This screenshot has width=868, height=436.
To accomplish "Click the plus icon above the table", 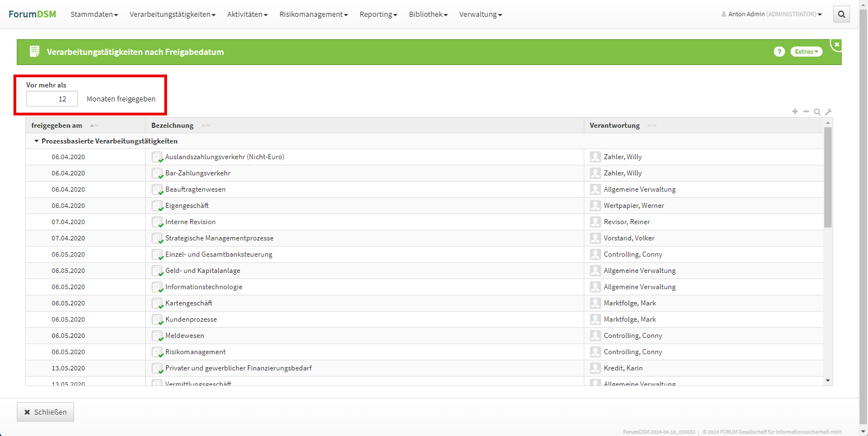I will point(795,112).
